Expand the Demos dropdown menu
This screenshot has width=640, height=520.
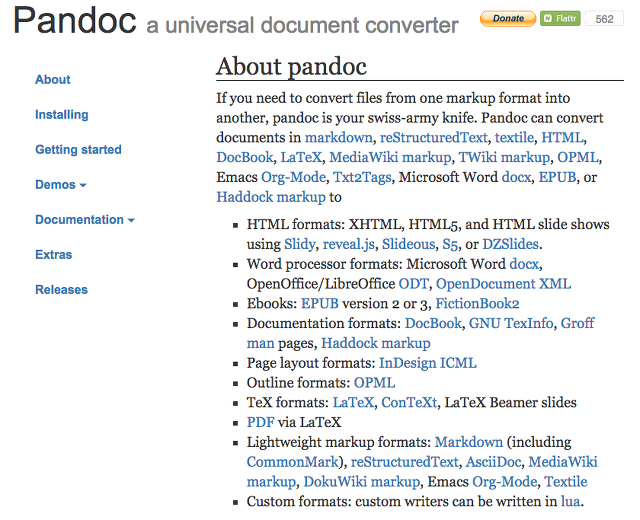61,184
